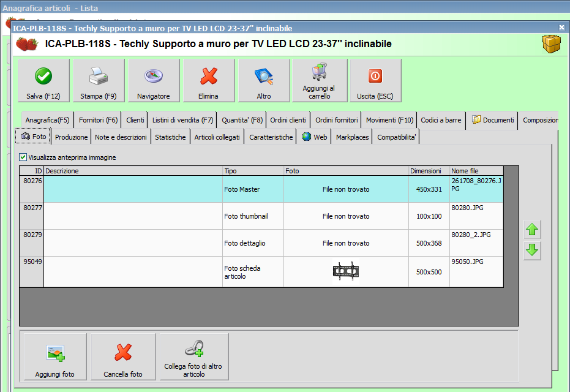570x392 pixels.
Task: Select the Foto dettaglio type cell
Action: pos(253,243)
